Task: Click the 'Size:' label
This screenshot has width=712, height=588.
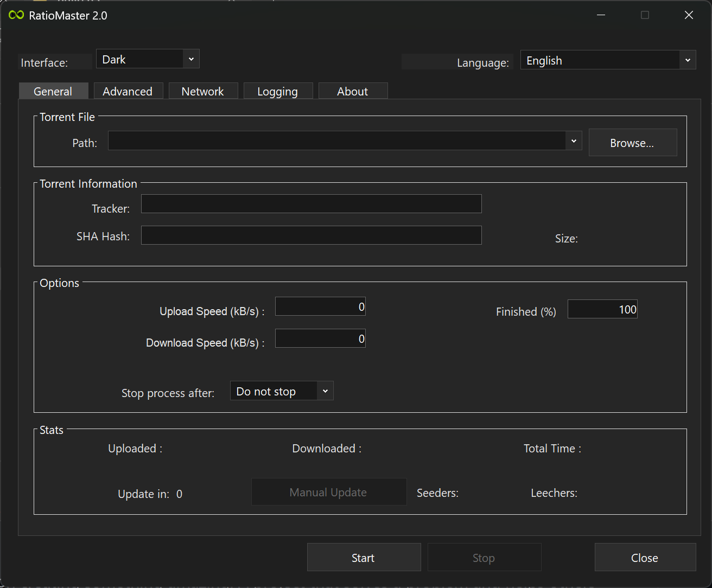Action: (567, 239)
